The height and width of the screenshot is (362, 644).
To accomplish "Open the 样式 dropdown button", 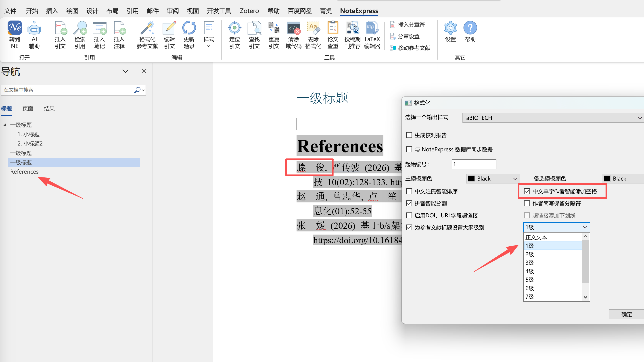I will [209, 34].
